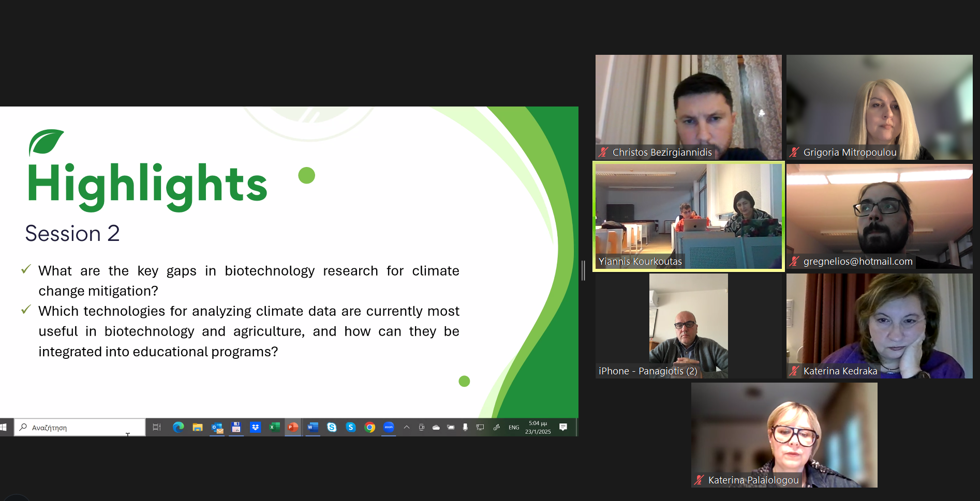Launch Microsoft Edge from taskbar
This screenshot has height=501, width=980.
(x=179, y=427)
